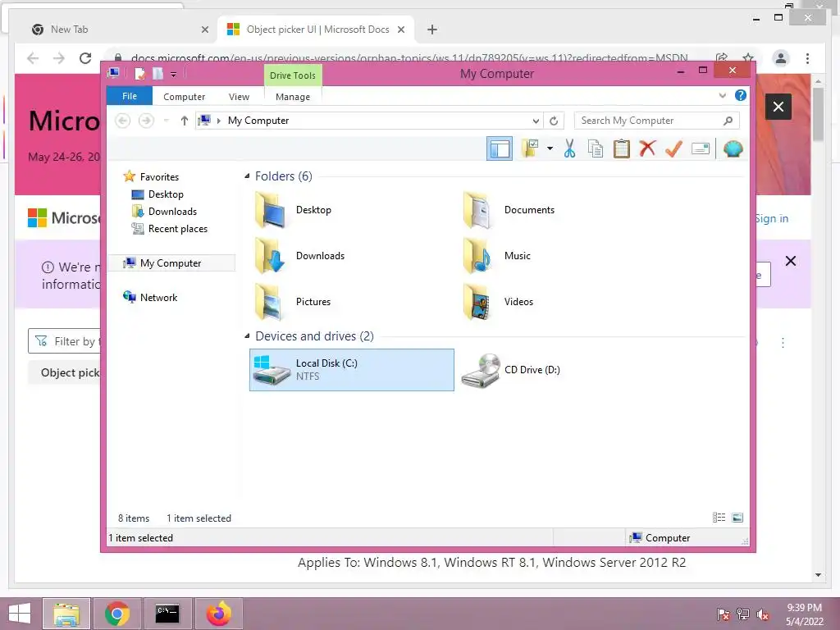Click the blue Help question mark icon
The width and height of the screenshot is (840, 630).
[741, 95]
